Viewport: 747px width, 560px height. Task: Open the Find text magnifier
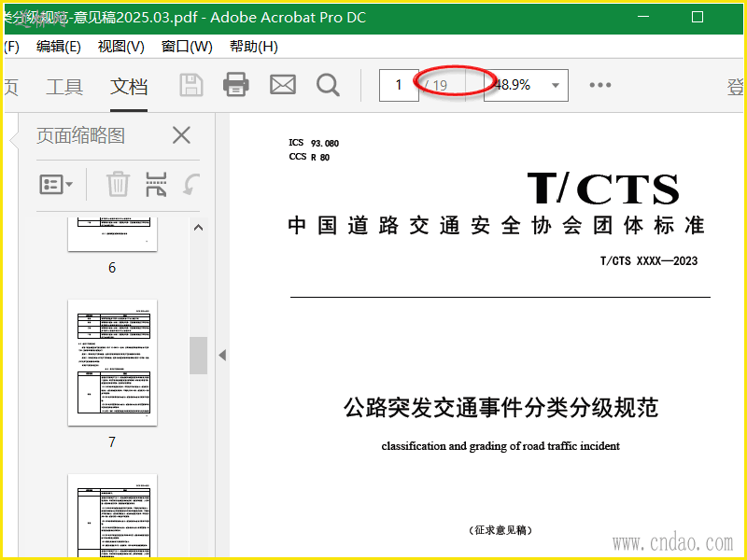(328, 85)
